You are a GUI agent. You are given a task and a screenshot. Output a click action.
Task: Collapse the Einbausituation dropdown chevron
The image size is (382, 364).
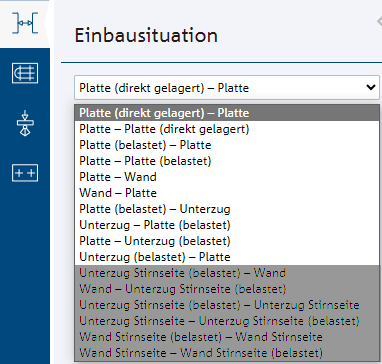coord(371,87)
